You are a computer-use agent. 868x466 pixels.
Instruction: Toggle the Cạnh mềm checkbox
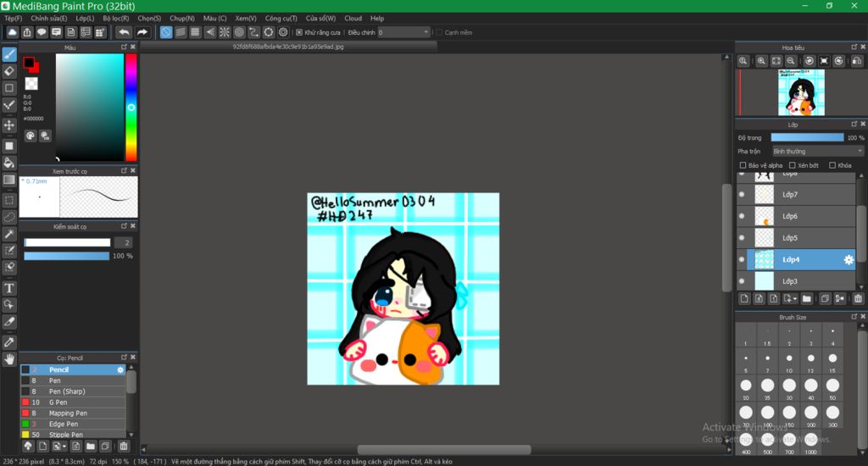[440, 33]
